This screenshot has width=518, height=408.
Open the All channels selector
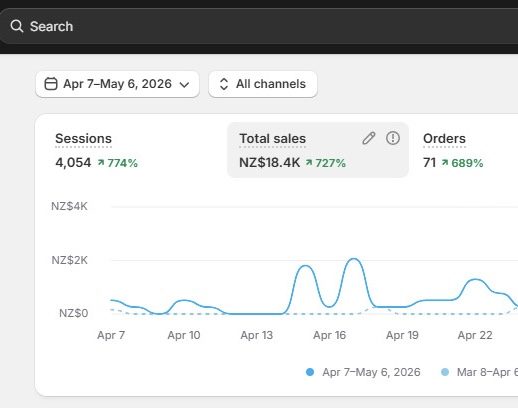tap(263, 84)
